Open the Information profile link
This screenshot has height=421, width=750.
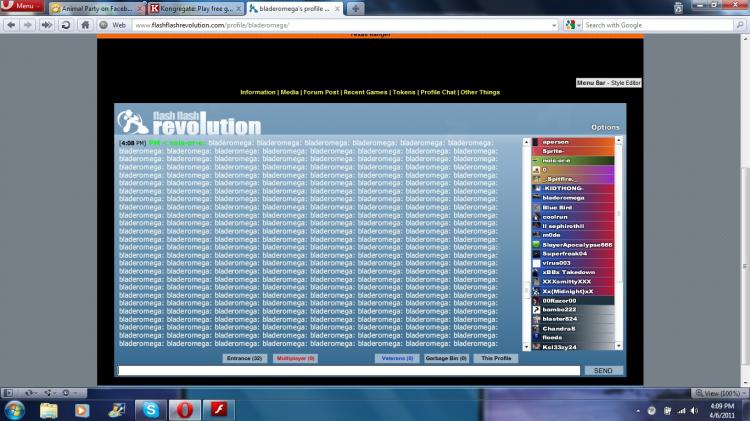click(258, 92)
